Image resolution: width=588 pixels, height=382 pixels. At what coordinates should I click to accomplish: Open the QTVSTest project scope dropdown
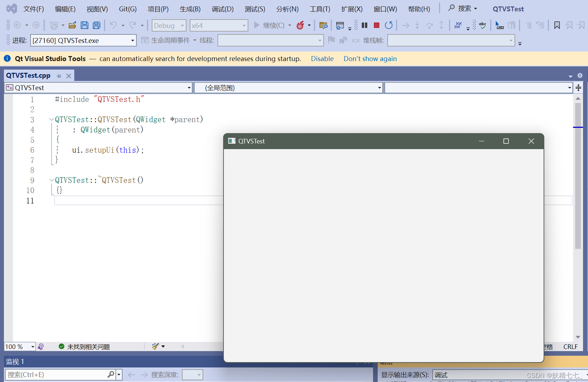pyautogui.click(x=98, y=88)
